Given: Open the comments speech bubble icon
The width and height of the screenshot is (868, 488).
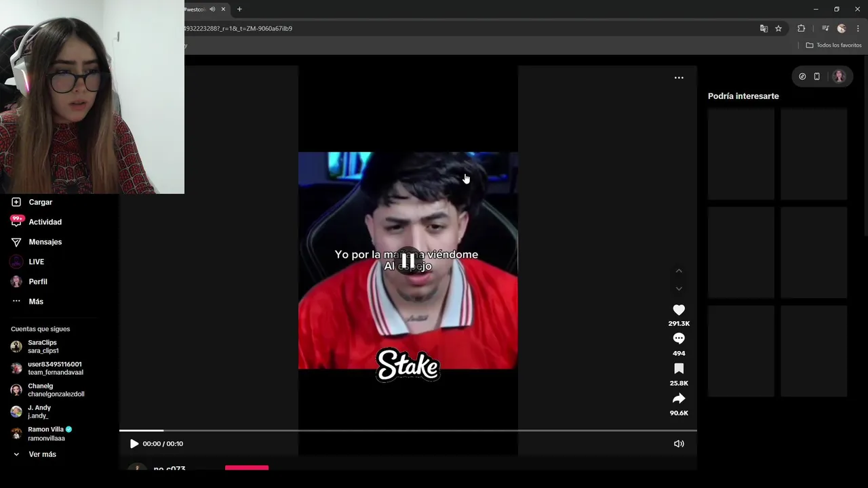Looking at the screenshot, I should pyautogui.click(x=679, y=338).
